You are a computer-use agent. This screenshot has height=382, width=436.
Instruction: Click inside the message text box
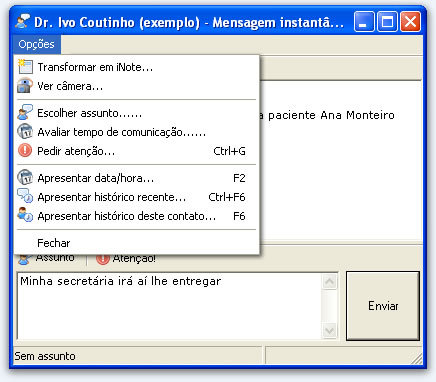tap(169, 306)
